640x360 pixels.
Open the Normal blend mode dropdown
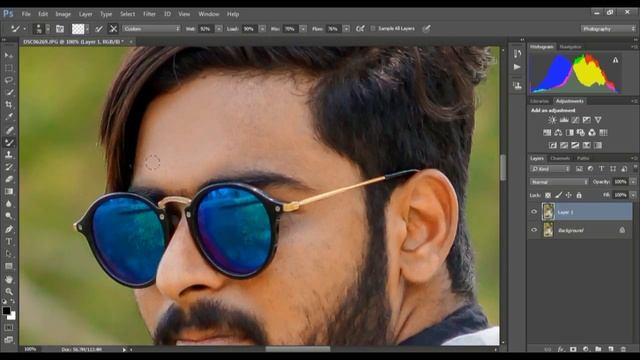coord(559,182)
